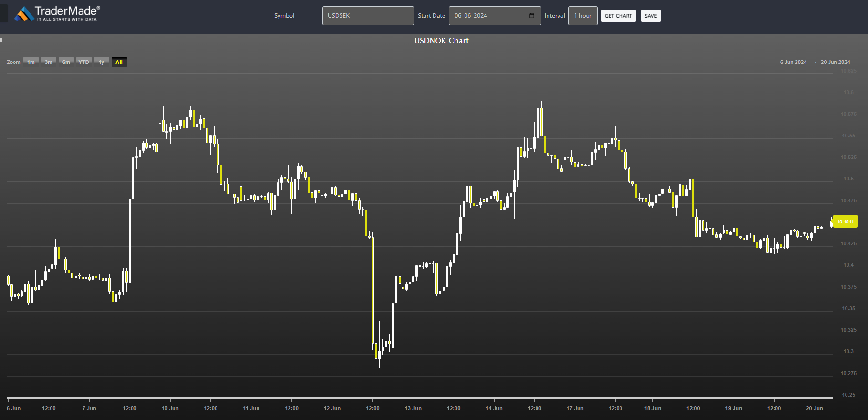Click the TraderMade logo

(57, 13)
